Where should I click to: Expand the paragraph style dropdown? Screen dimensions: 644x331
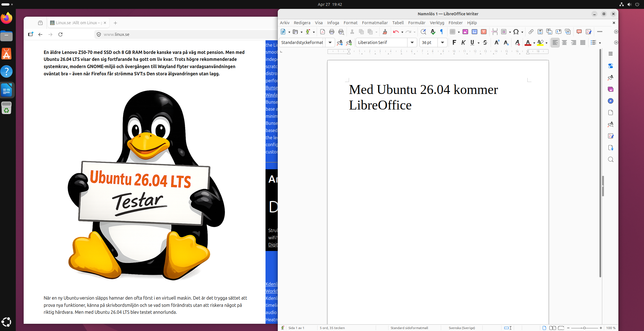click(330, 43)
